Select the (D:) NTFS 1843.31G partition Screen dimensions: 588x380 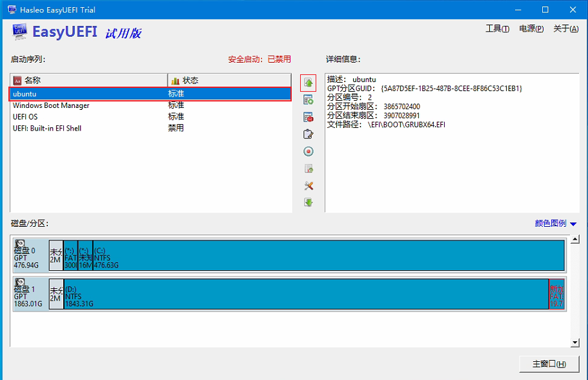coord(306,294)
